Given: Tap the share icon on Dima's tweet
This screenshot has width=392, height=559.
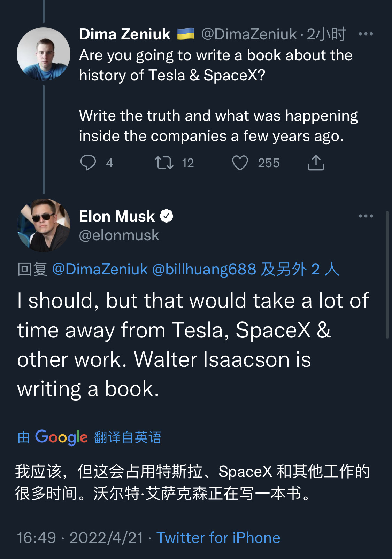Looking at the screenshot, I should (x=316, y=163).
